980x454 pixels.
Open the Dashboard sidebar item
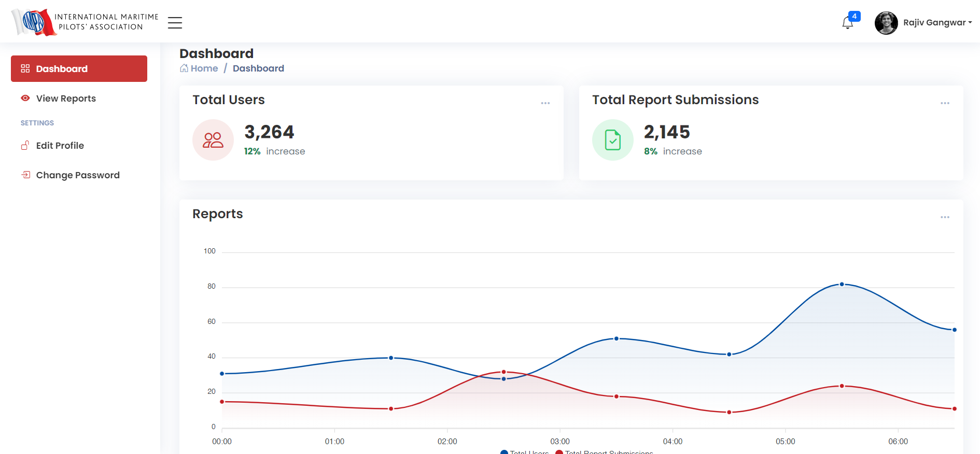(79, 68)
